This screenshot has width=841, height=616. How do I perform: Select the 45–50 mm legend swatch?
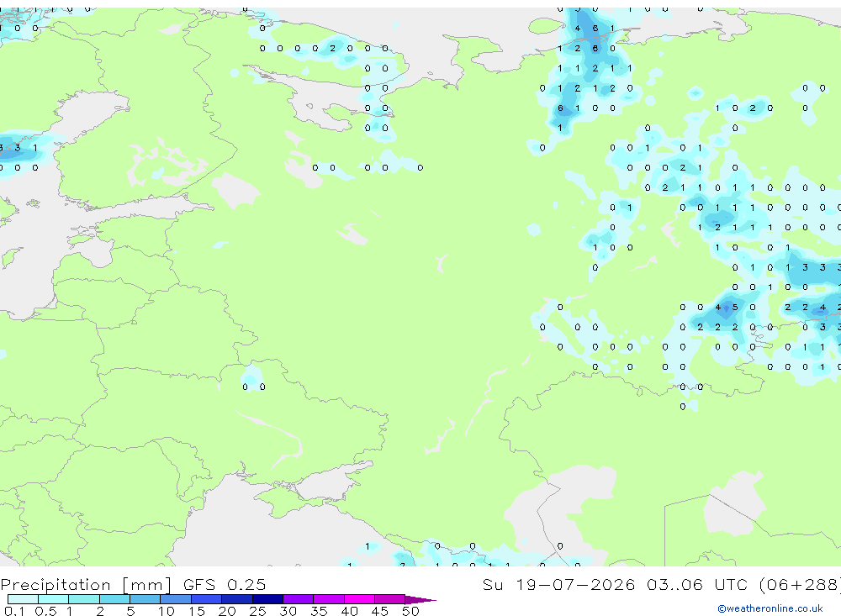(x=390, y=599)
